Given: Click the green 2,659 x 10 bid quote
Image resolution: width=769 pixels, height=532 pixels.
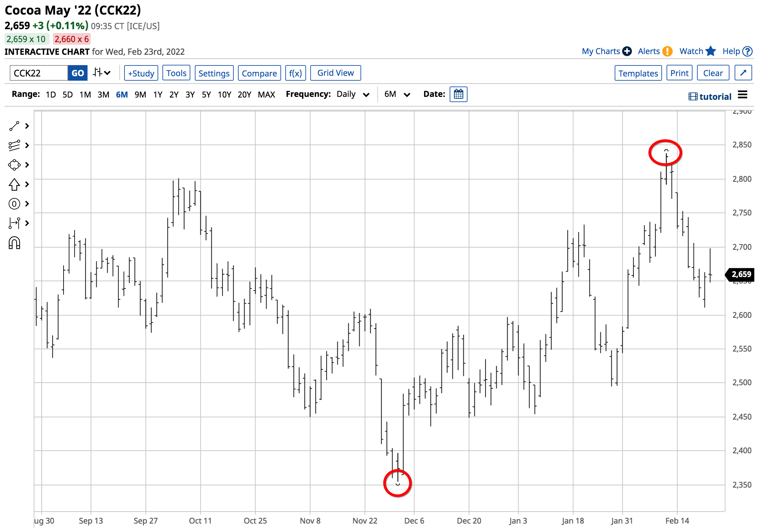Looking at the screenshot, I should [26, 39].
